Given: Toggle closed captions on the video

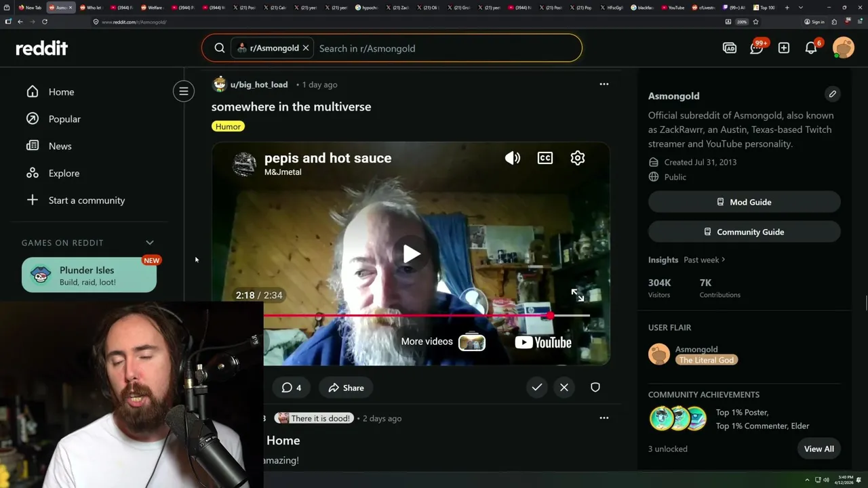Looking at the screenshot, I should pos(545,158).
